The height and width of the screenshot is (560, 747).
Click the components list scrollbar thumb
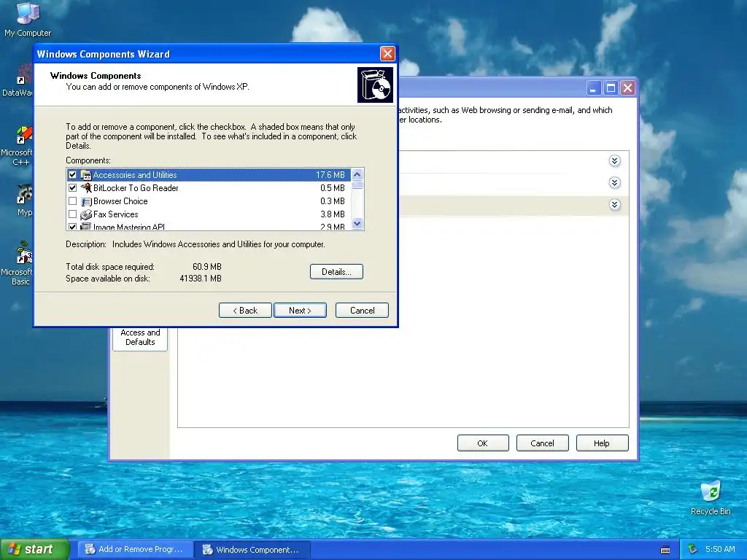(357, 185)
